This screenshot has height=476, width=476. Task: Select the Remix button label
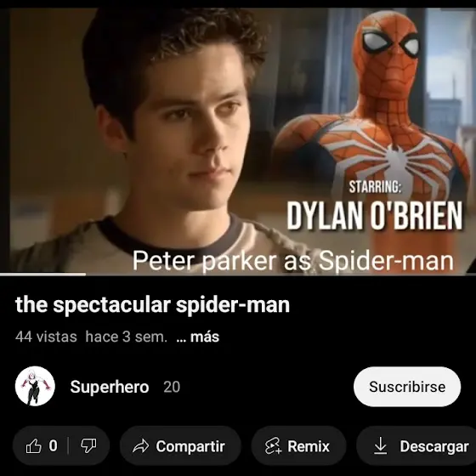pos(309,446)
